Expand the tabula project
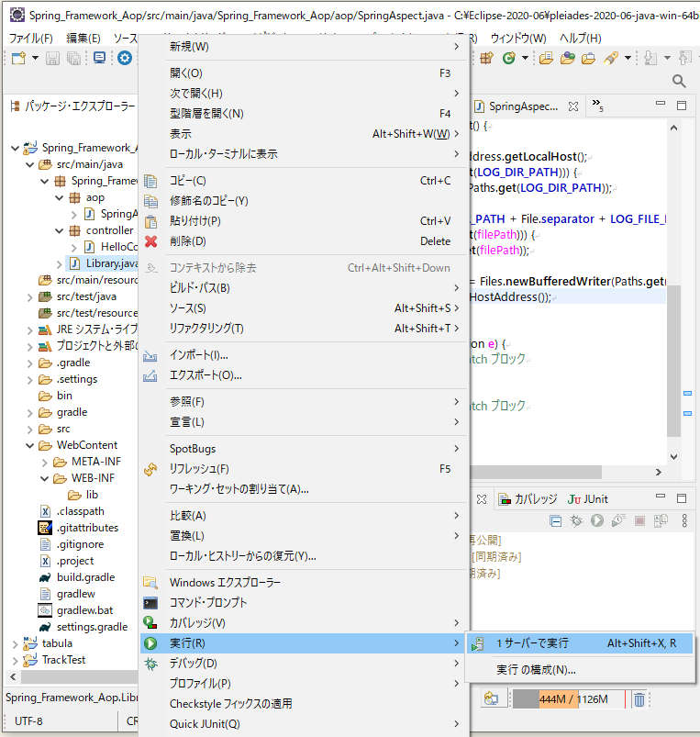 (x=15, y=644)
